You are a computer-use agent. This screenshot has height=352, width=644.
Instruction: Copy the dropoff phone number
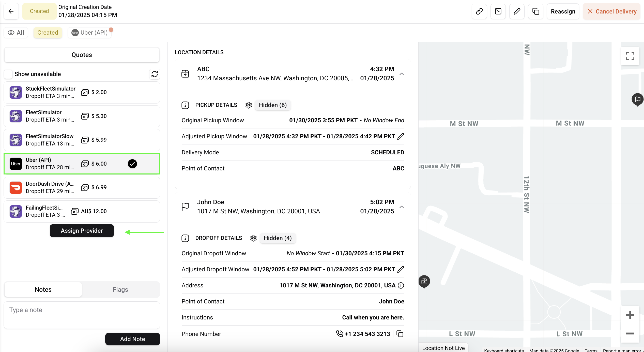pyautogui.click(x=400, y=334)
